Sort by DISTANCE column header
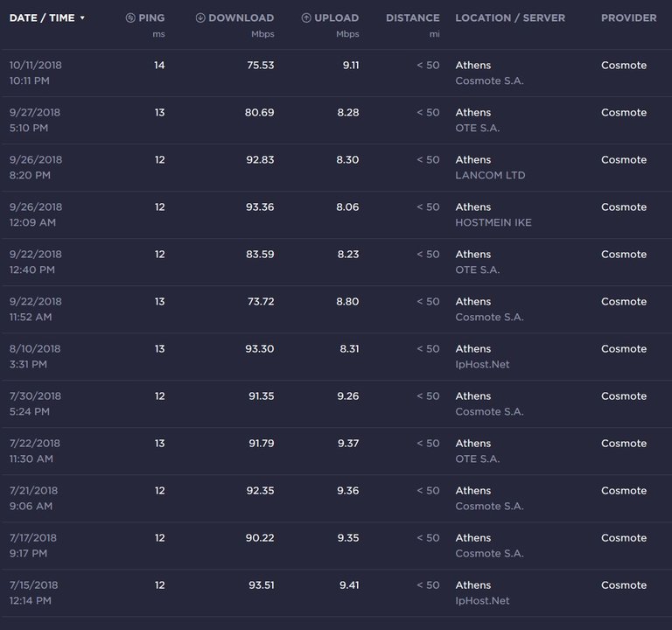 (413, 18)
